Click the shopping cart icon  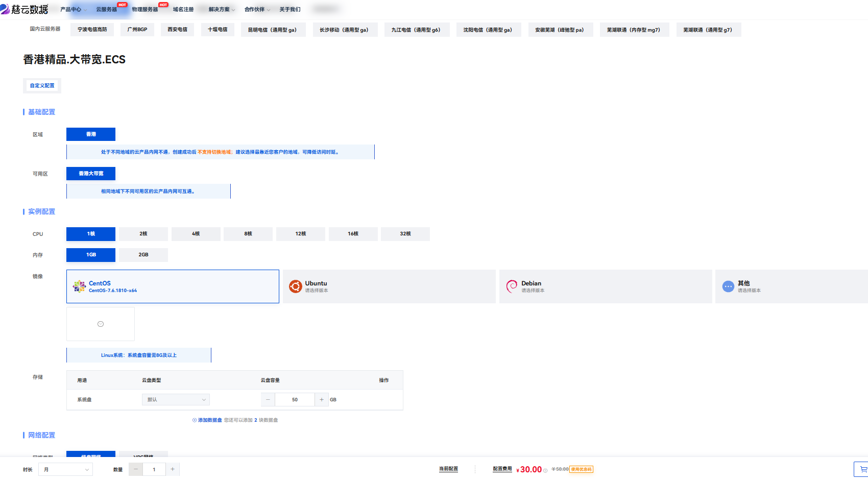click(863, 469)
